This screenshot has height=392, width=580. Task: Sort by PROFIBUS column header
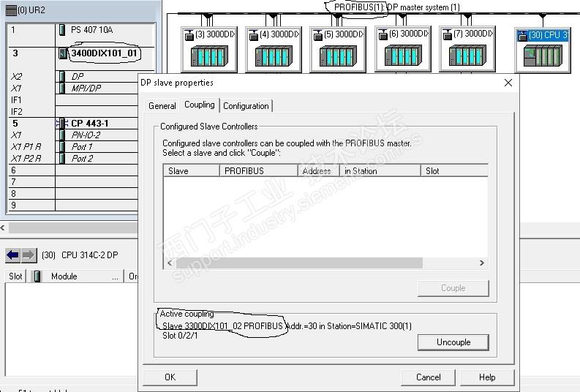point(259,171)
